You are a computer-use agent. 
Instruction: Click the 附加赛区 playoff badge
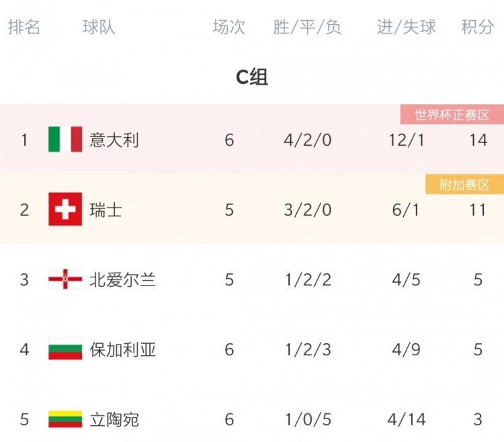click(464, 184)
